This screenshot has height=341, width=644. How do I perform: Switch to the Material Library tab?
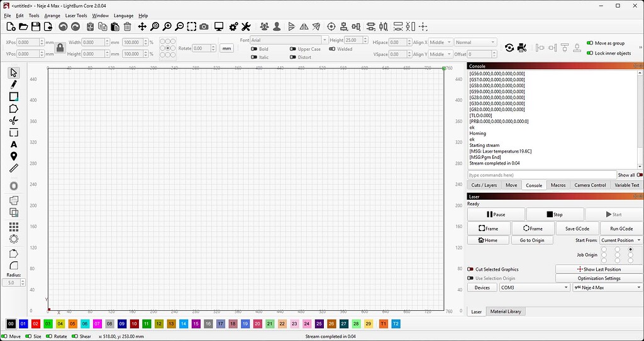(x=506, y=311)
